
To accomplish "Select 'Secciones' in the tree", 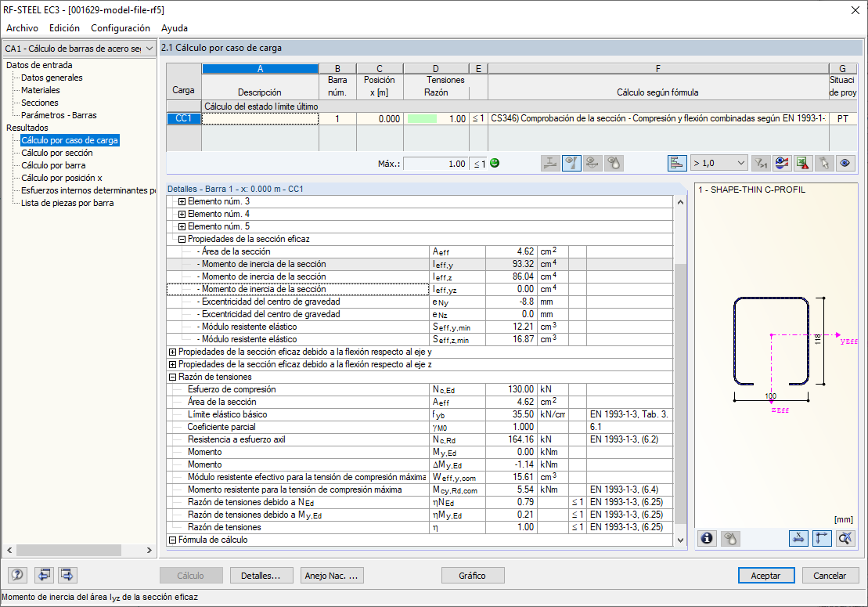I will 39,103.
